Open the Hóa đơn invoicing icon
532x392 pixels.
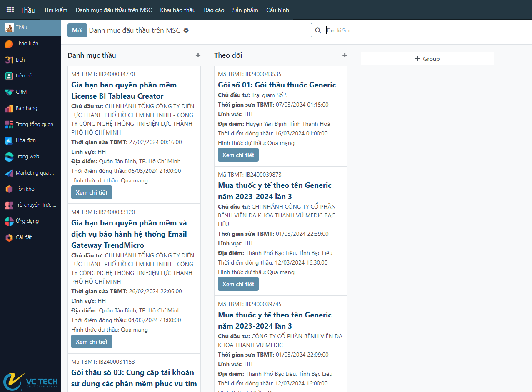pos(9,140)
